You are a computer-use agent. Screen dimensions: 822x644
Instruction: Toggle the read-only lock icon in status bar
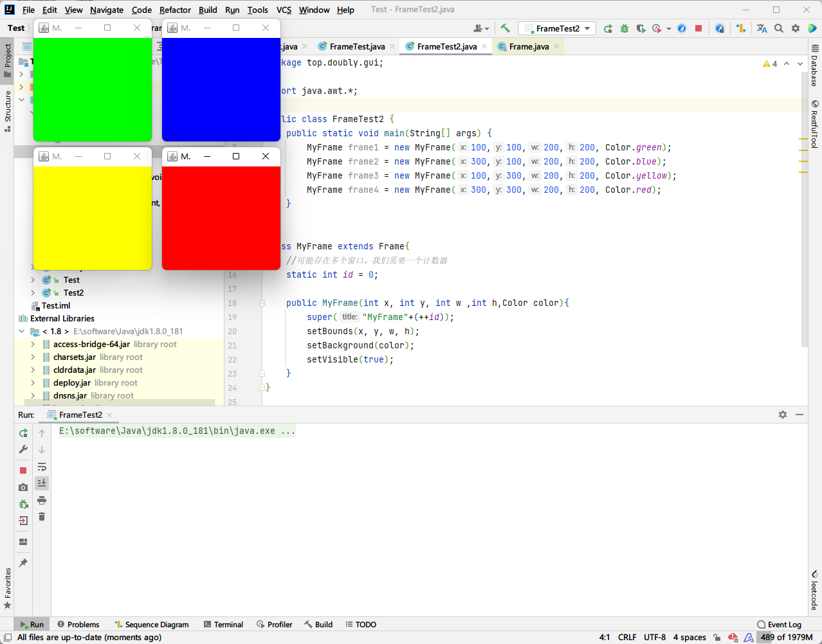click(717, 638)
